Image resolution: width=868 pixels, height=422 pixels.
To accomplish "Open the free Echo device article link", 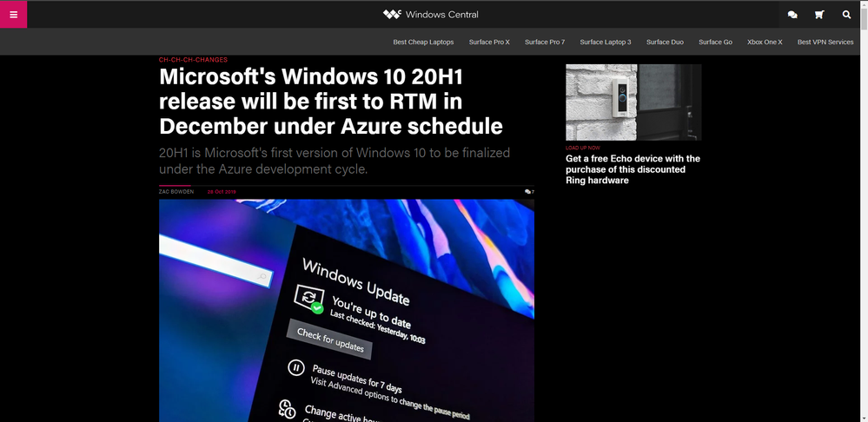I will coord(633,169).
